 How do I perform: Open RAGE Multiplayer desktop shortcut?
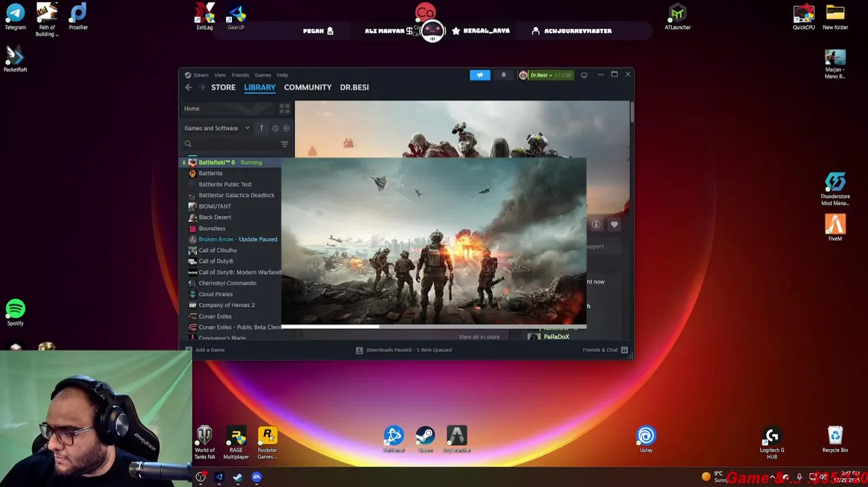[x=235, y=443]
